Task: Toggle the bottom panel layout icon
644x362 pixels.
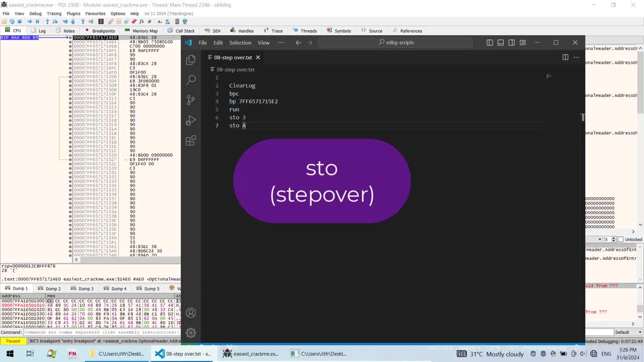Action: pos(501,43)
